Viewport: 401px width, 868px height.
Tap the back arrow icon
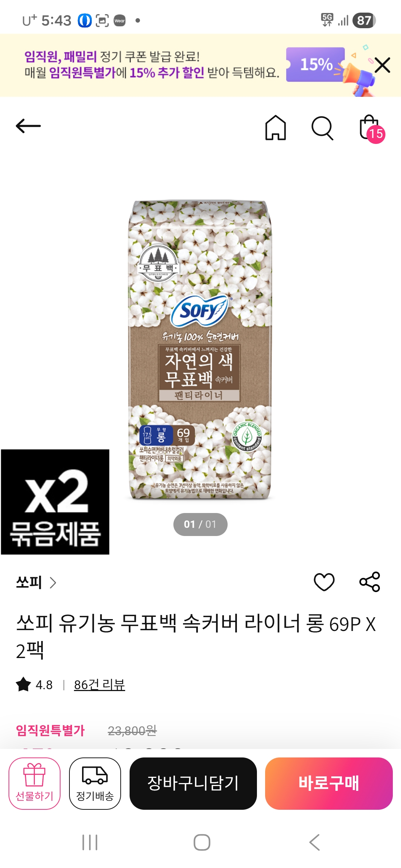(28, 126)
